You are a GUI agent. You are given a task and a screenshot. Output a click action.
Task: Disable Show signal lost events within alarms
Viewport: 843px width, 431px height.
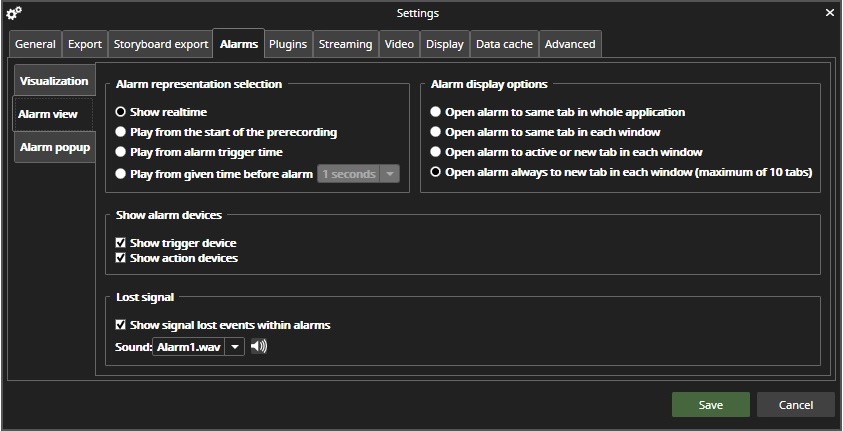click(121, 325)
